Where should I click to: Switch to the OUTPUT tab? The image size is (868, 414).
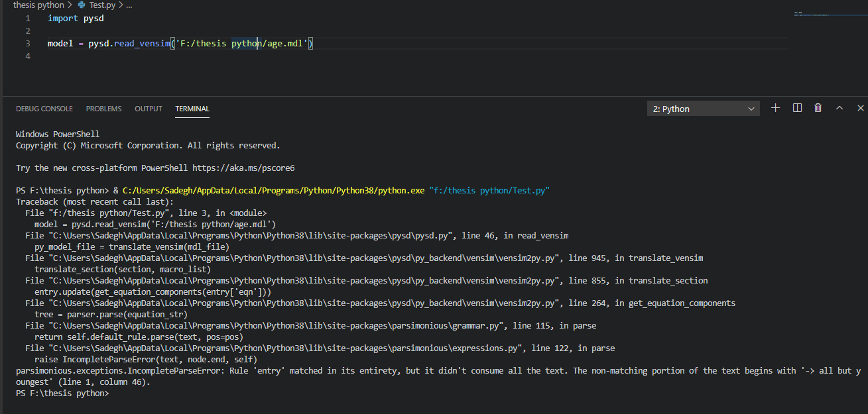148,109
